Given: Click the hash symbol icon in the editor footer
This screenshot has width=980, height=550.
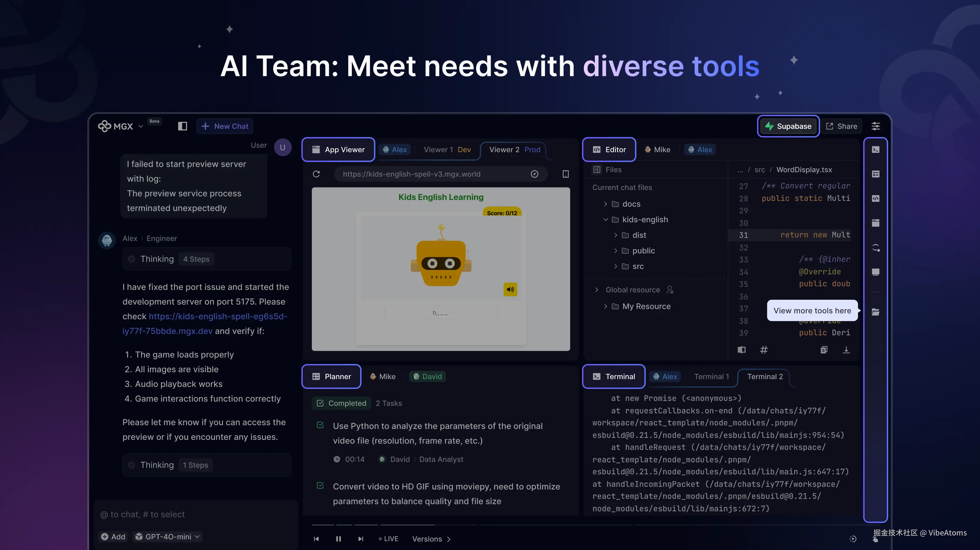Looking at the screenshot, I should (764, 350).
